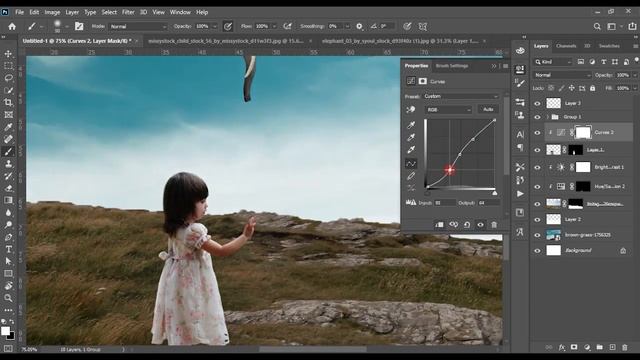640x360 pixels.
Task: Toggle clip to layer button in Properties panel
Action: 440,224
